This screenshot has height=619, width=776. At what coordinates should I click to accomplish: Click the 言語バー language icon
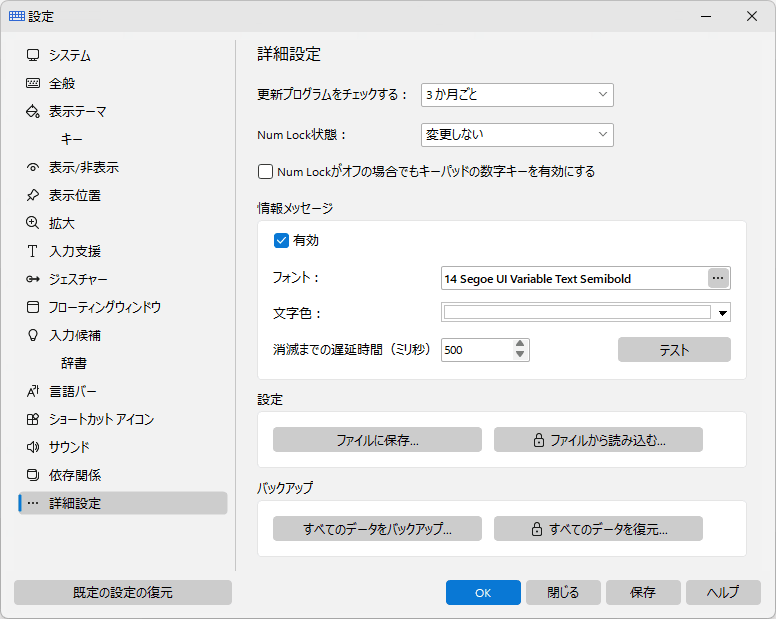[33, 391]
